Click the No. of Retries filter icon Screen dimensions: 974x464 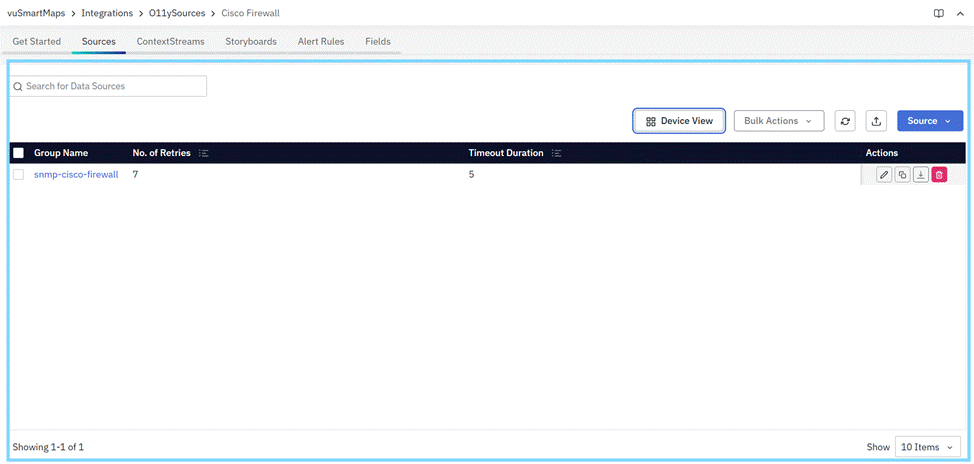tap(203, 153)
